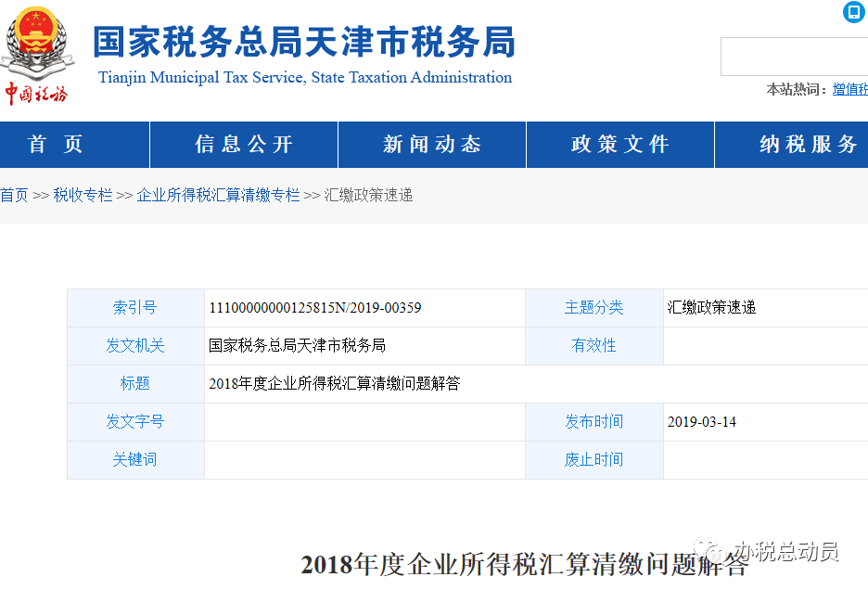868x590 pixels.
Task: Open the 信息公开 navigation menu
Action: coord(244,145)
